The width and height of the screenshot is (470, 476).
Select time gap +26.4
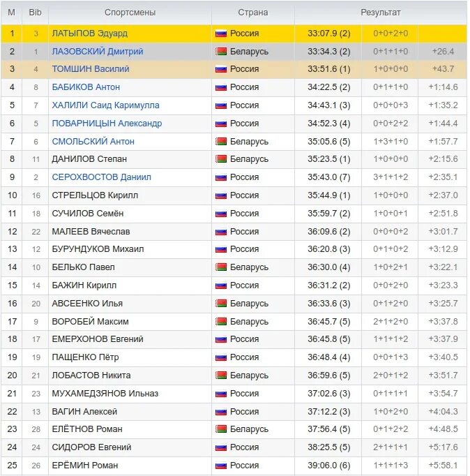(x=443, y=52)
